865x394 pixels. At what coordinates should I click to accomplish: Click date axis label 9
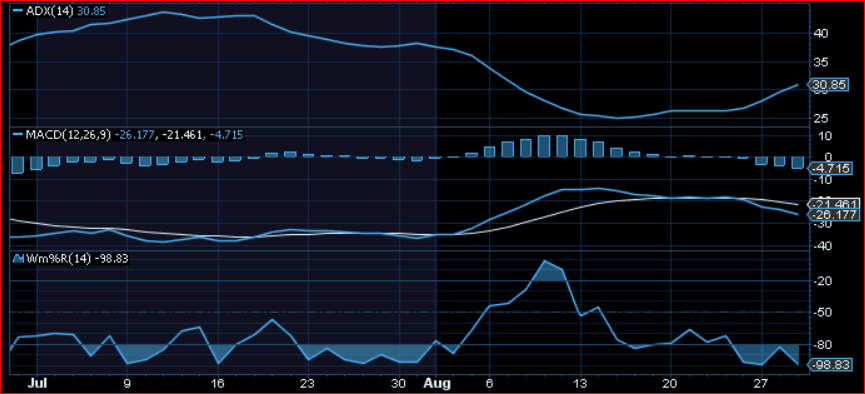127,384
